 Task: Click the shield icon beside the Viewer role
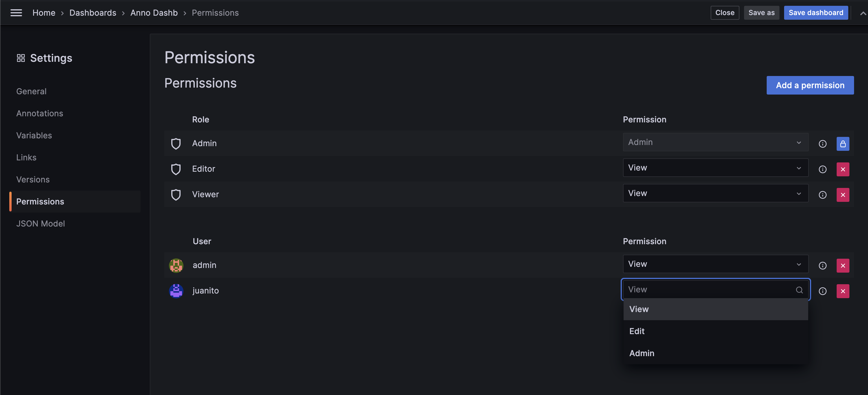point(176,194)
